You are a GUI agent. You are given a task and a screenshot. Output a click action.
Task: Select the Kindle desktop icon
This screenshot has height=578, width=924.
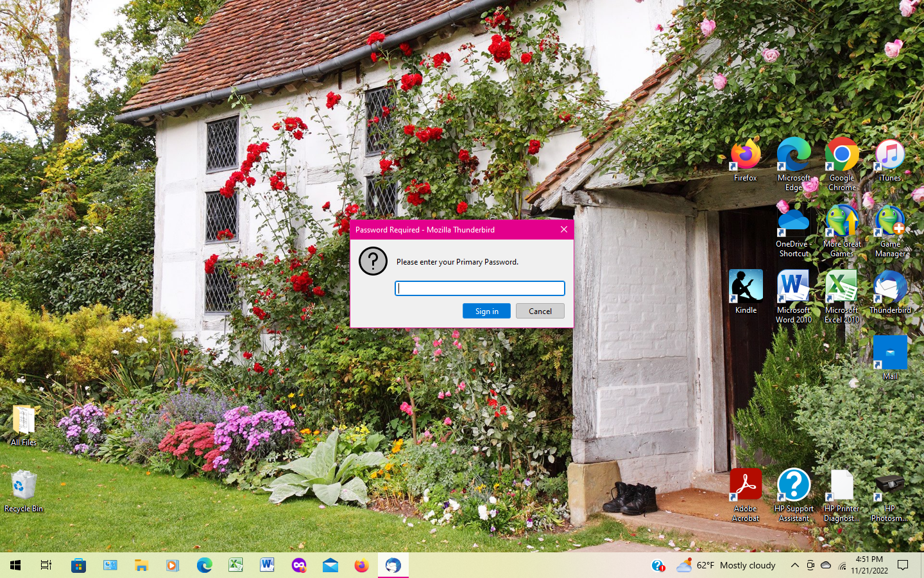point(746,292)
